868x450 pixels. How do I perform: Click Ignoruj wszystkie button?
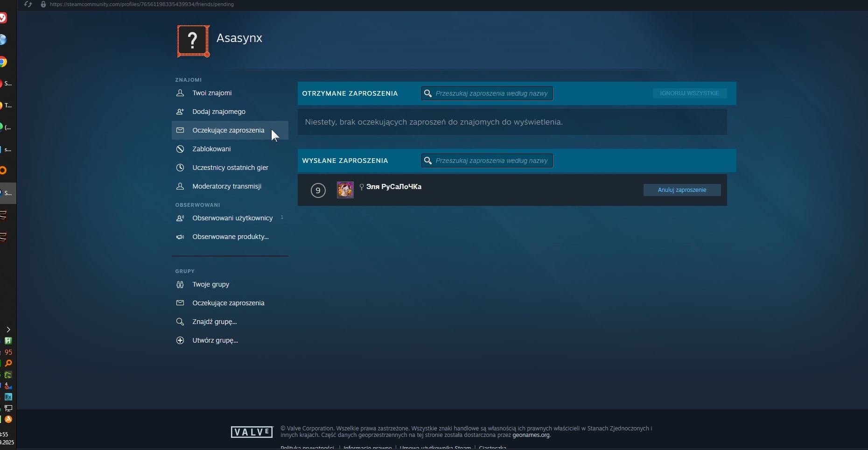(689, 93)
